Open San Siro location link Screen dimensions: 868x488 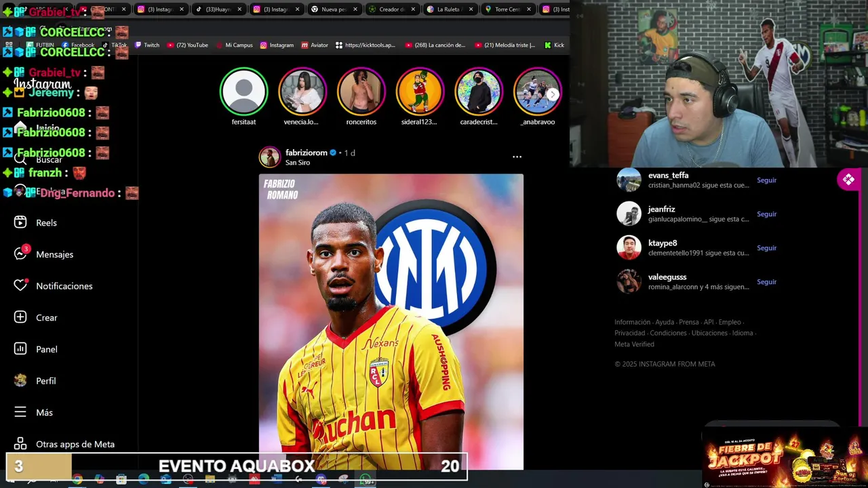[x=298, y=163]
